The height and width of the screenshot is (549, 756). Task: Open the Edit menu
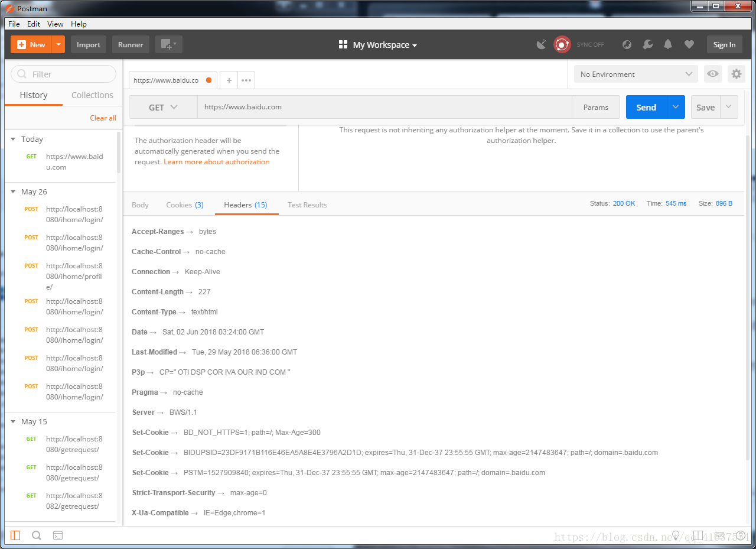pyautogui.click(x=34, y=24)
